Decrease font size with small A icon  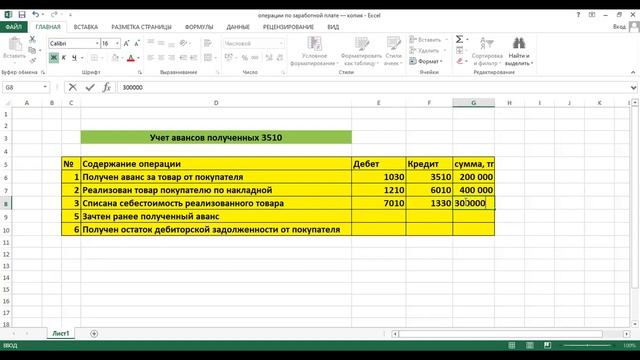pos(137,43)
